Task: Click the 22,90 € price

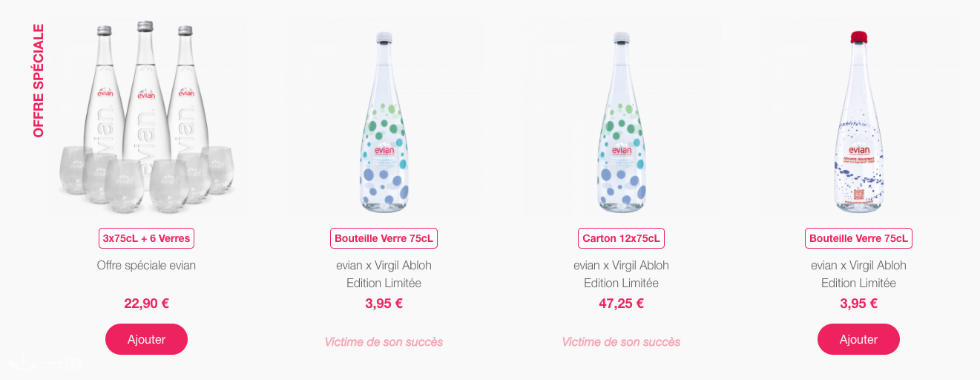Action: coord(146,303)
